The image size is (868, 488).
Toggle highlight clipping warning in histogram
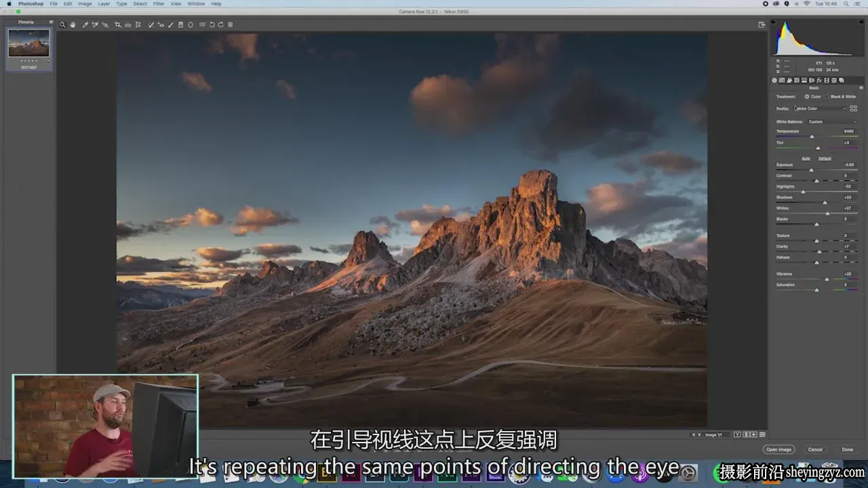pyautogui.click(x=861, y=22)
